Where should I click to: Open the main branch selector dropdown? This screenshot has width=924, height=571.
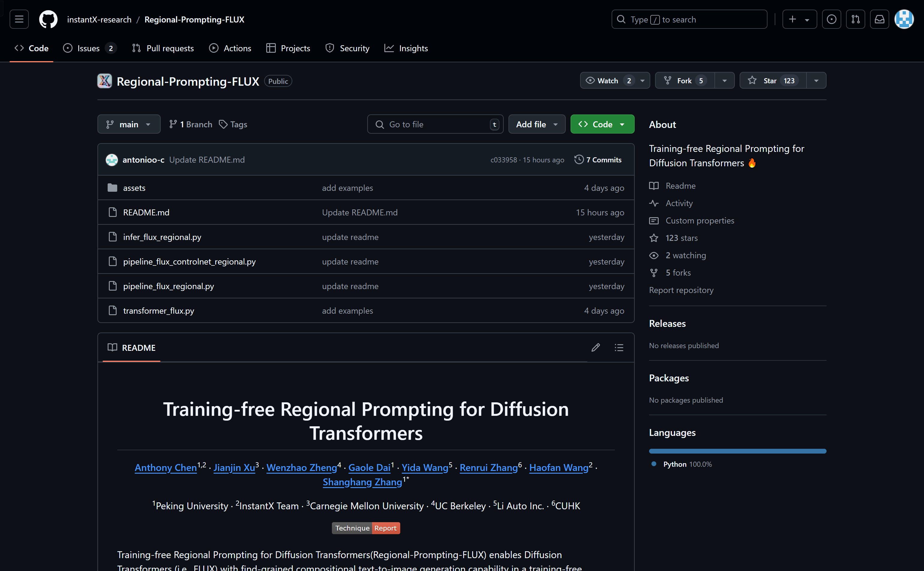click(x=129, y=124)
